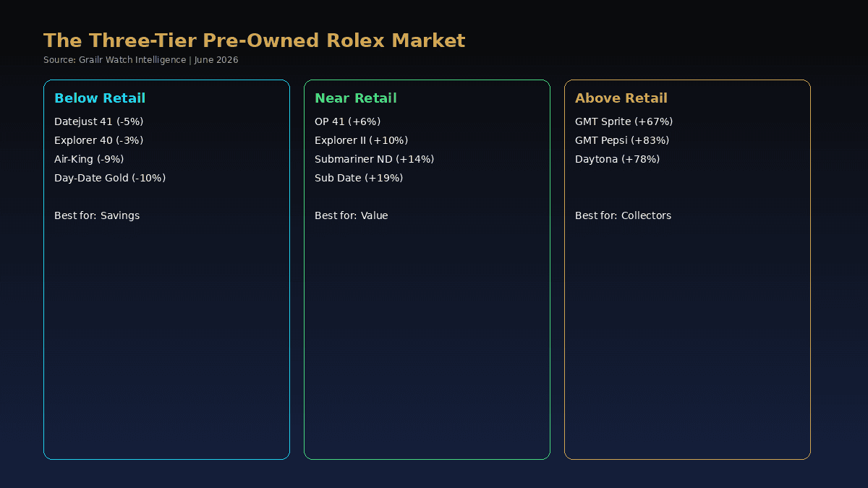Viewport: 868px width, 488px height.
Task: Click 'Best for: Value' line
Action: [352, 215]
